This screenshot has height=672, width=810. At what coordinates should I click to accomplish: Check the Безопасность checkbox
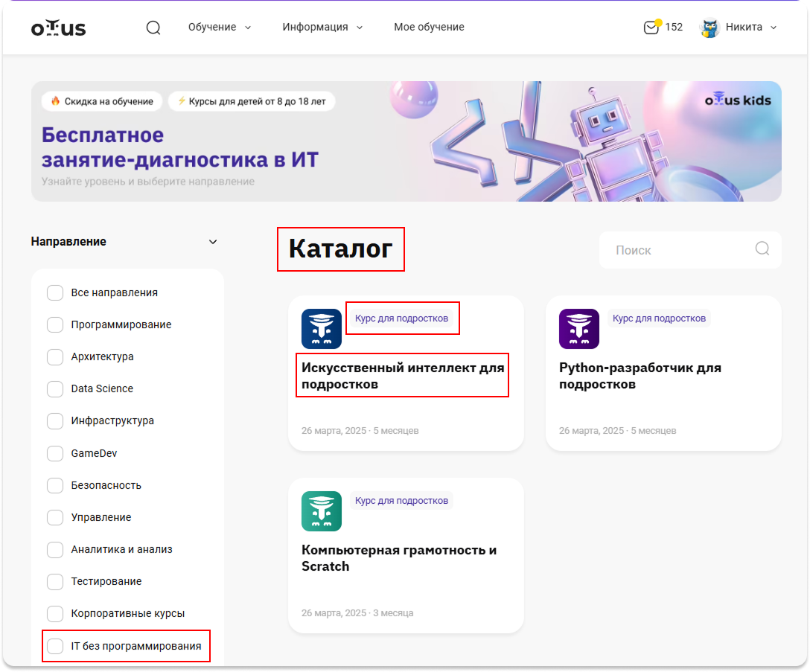55,485
